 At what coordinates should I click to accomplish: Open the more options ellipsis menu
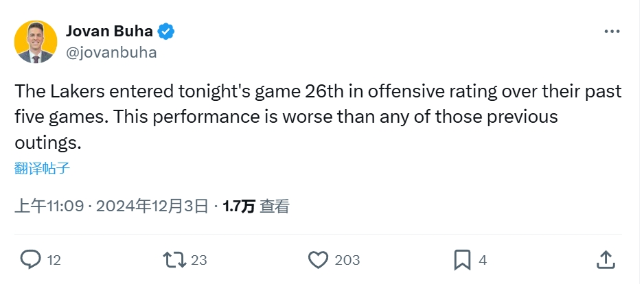612,32
